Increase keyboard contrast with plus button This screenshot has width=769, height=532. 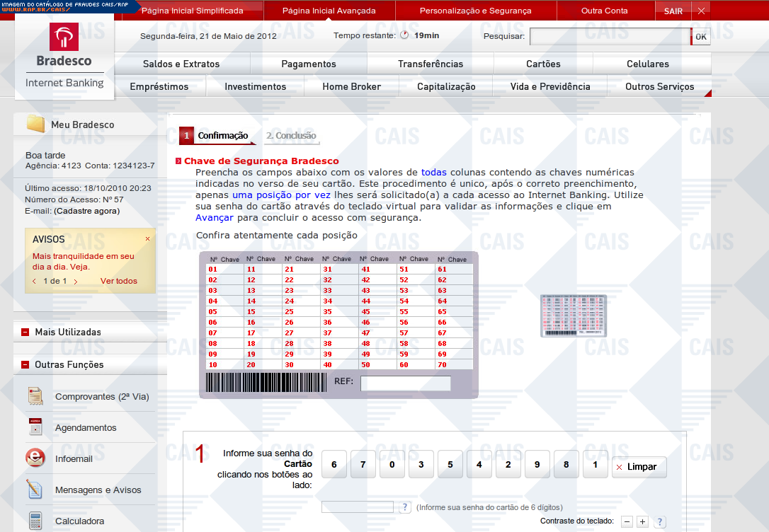642,522
